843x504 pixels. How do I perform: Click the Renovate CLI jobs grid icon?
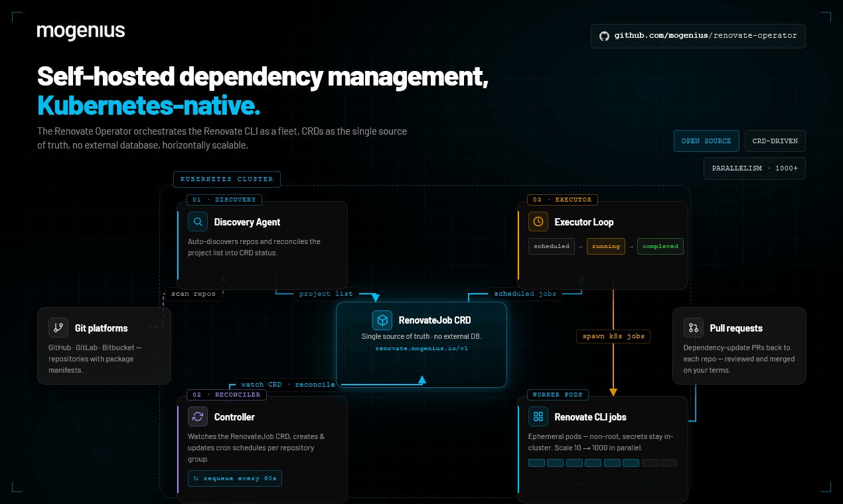click(x=538, y=417)
